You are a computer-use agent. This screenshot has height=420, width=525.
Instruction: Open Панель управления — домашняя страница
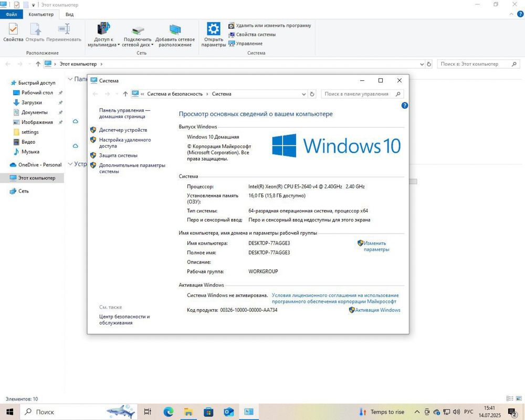[x=124, y=113]
